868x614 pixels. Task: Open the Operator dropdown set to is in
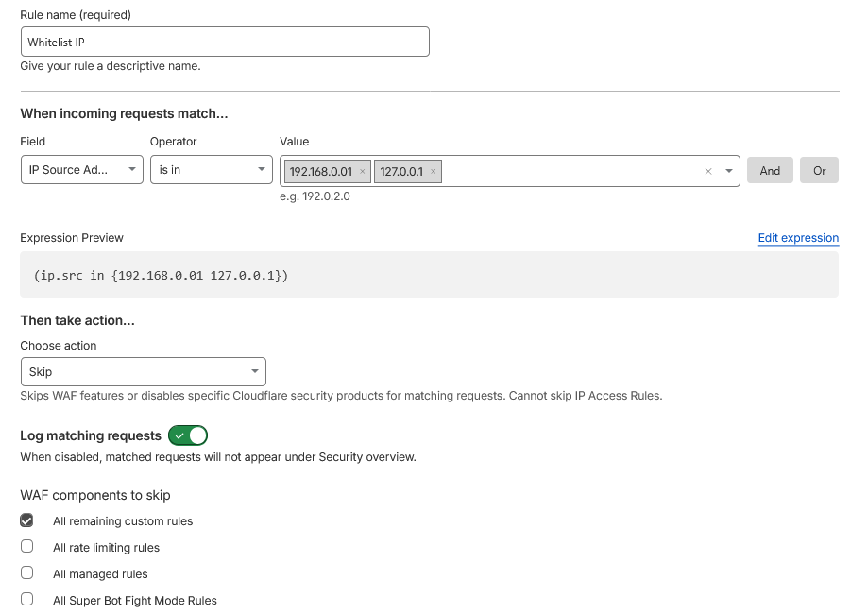(212, 170)
